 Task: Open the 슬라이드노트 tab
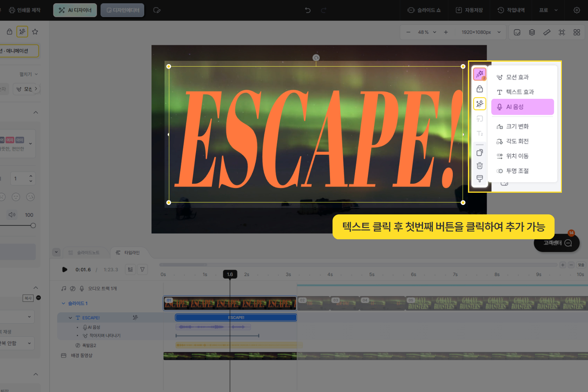click(x=84, y=253)
